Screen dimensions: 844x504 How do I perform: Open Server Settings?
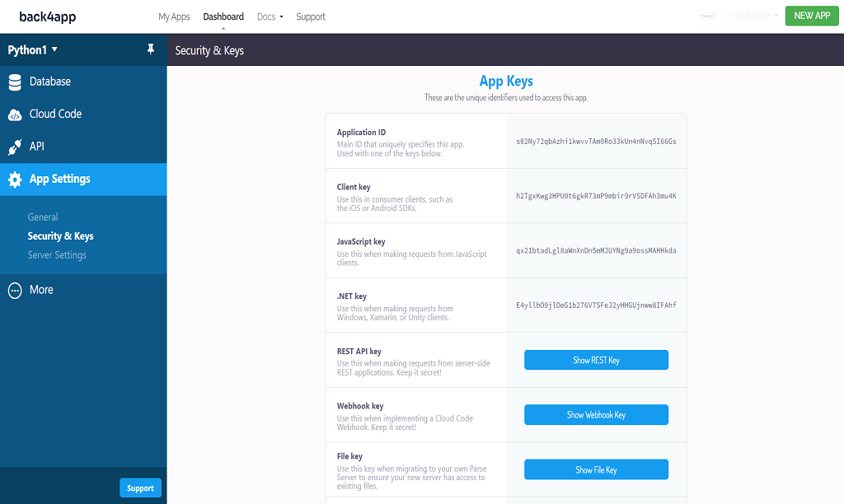[x=57, y=255]
